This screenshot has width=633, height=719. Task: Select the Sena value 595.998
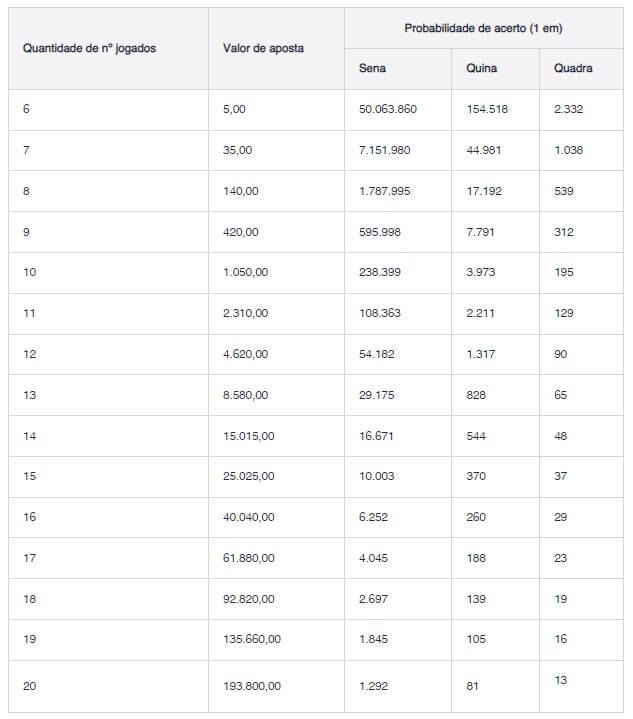pyautogui.click(x=380, y=232)
